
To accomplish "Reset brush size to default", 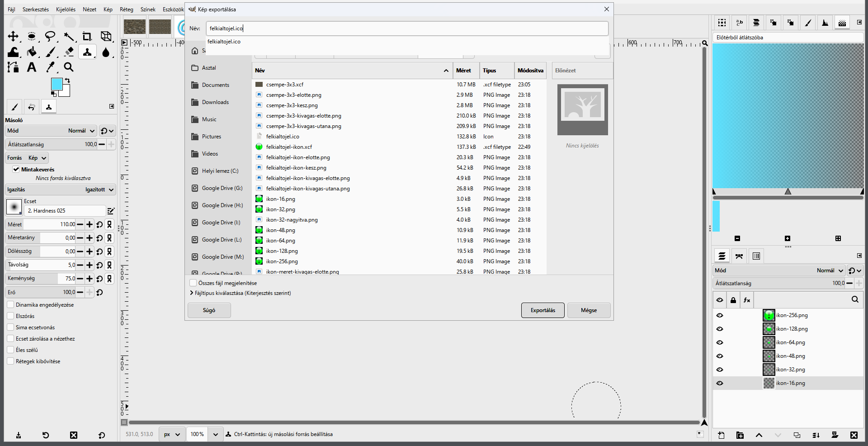I will [x=99, y=224].
